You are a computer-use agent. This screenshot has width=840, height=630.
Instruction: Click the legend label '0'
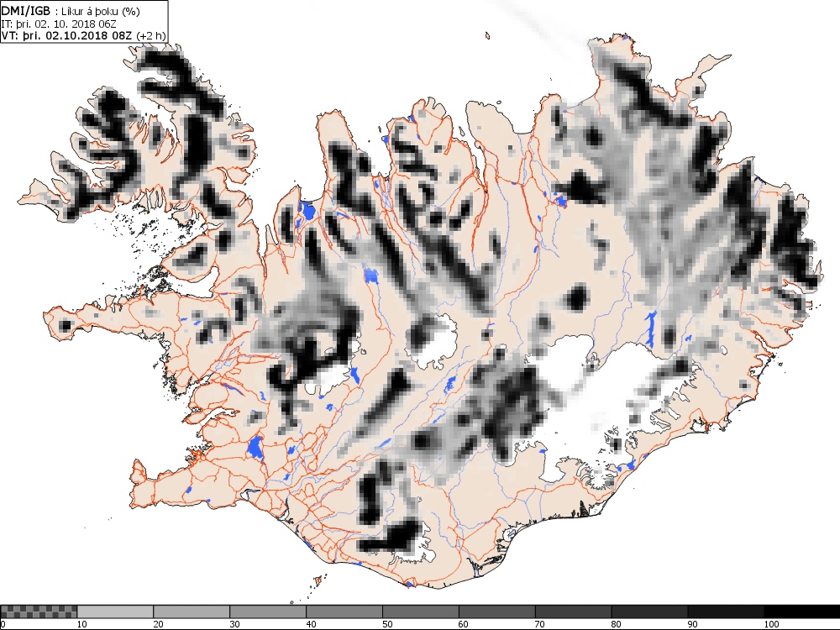tap(3, 624)
